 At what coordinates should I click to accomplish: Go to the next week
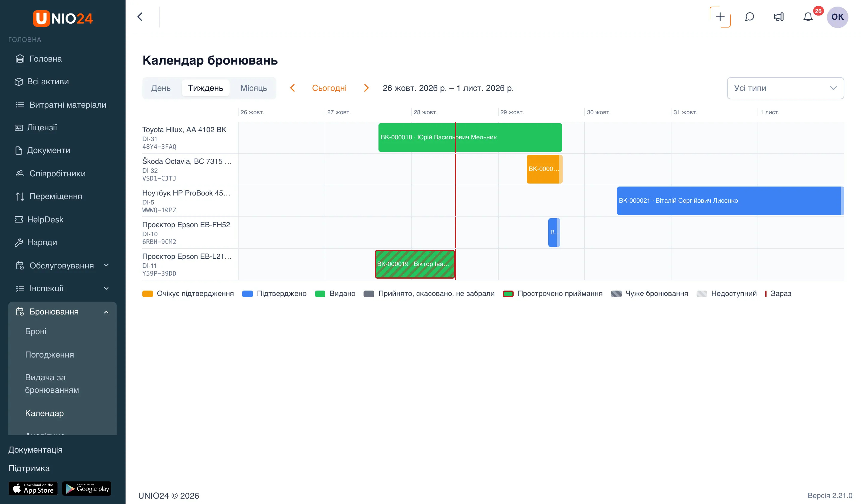(x=366, y=88)
